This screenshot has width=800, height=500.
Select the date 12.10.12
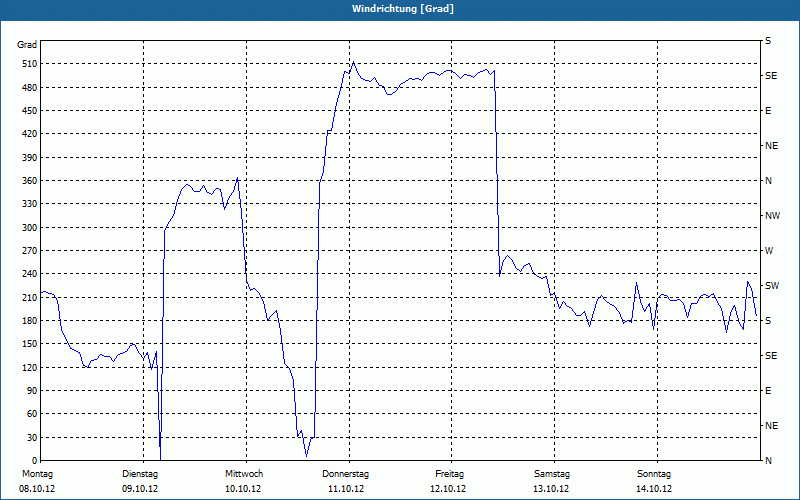448,489
